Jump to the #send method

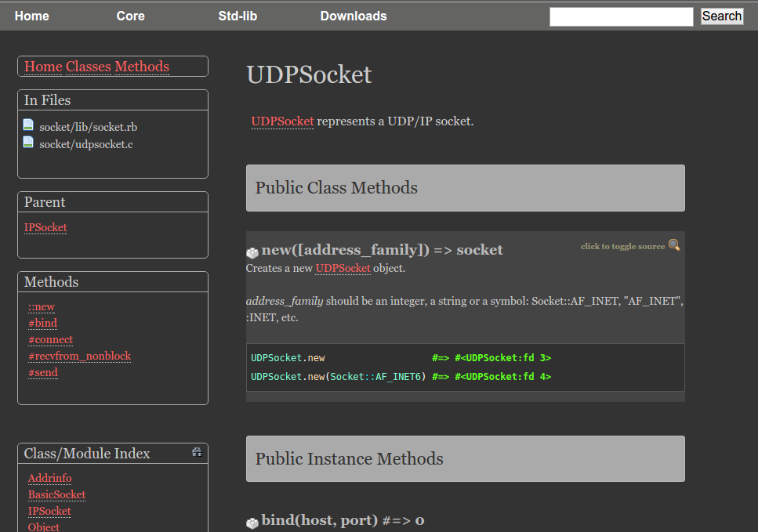(42, 372)
